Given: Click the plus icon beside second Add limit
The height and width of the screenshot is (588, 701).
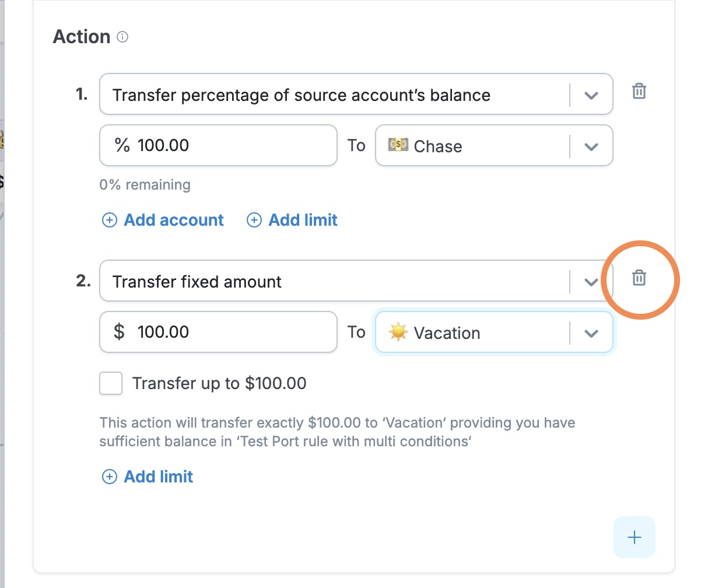Looking at the screenshot, I should coord(110,477).
